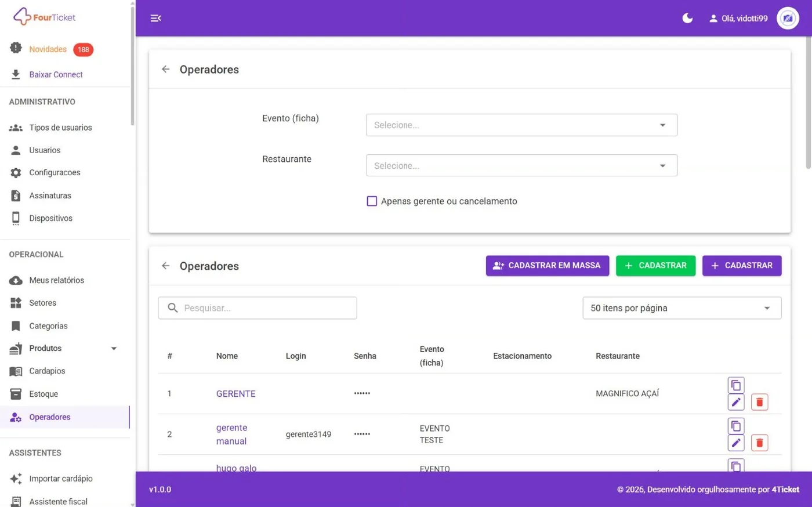
Task: Click the FourTicket logo
Action: (45, 17)
